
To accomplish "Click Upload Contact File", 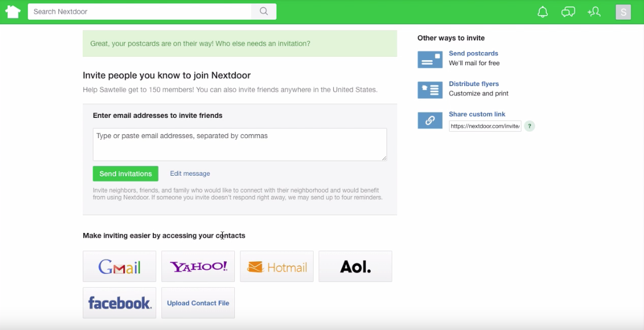I will [x=198, y=303].
